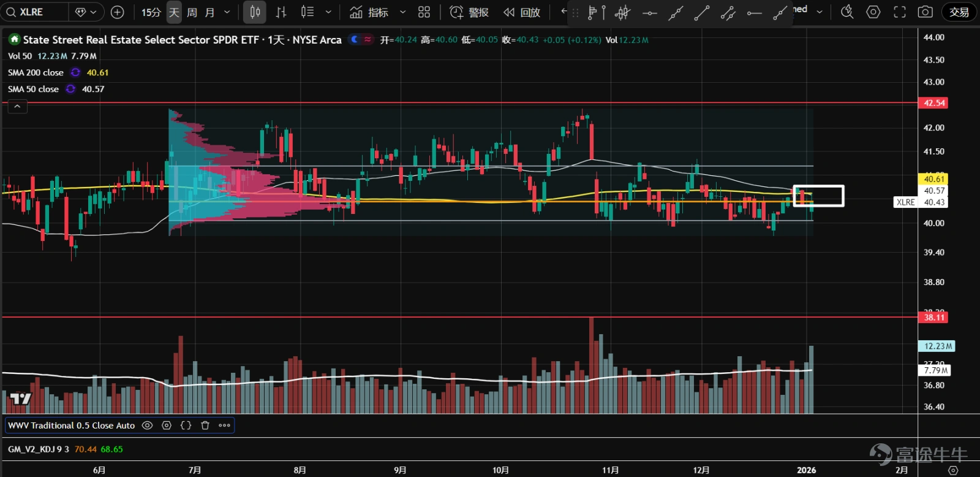The image size is (980, 477).
Task: Expand the indicators favorites dropdown arrow
Action: [x=403, y=12]
